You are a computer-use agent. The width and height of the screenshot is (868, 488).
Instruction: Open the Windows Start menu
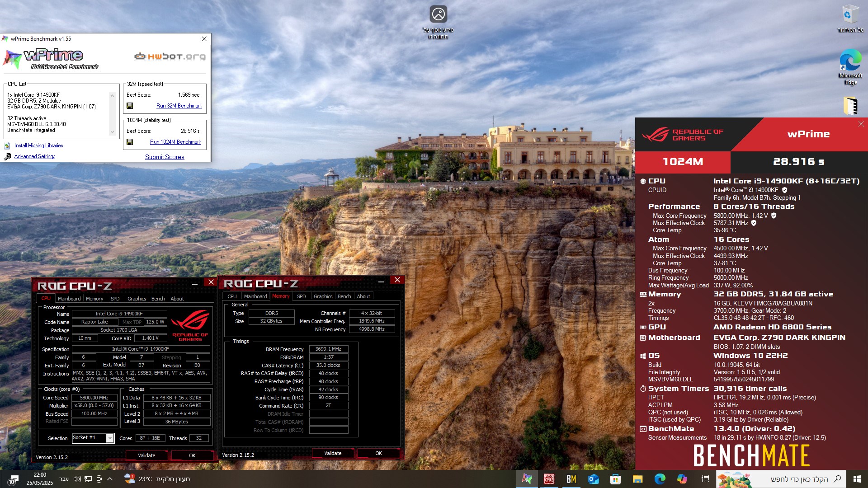click(x=857, y=479)
